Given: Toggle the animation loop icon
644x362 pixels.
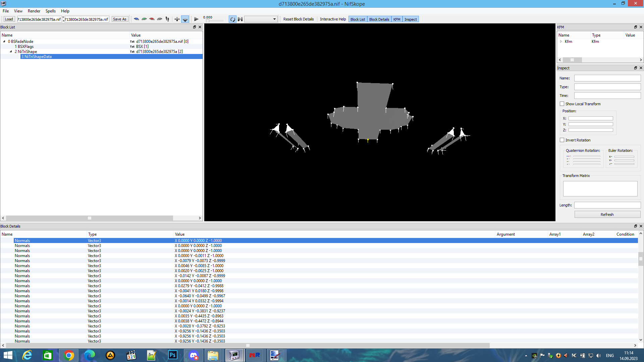Looking at the screenshot, I should pos(232,19).
